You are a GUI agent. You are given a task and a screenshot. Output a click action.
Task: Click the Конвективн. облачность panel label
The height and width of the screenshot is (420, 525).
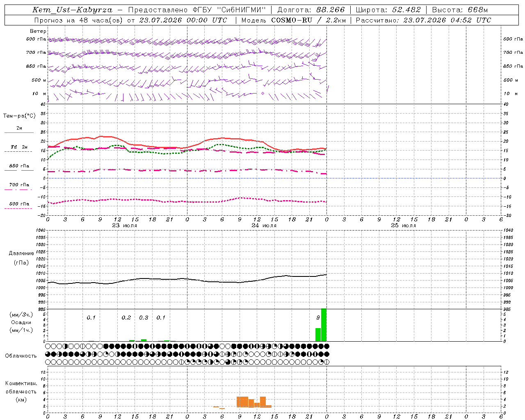click(21, 391)
